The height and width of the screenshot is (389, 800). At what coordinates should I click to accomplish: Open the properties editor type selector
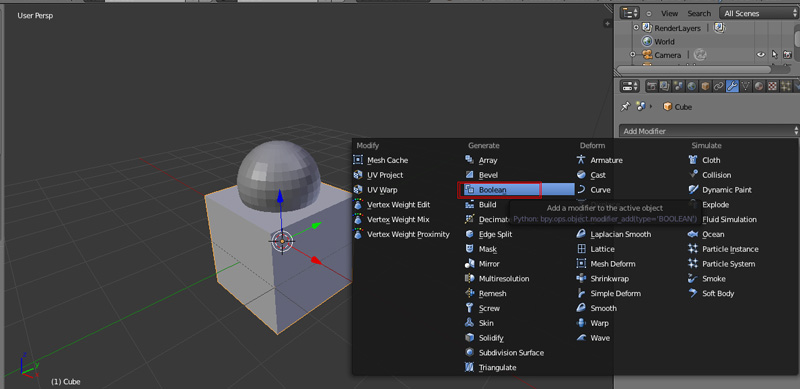tap(630, 86)
